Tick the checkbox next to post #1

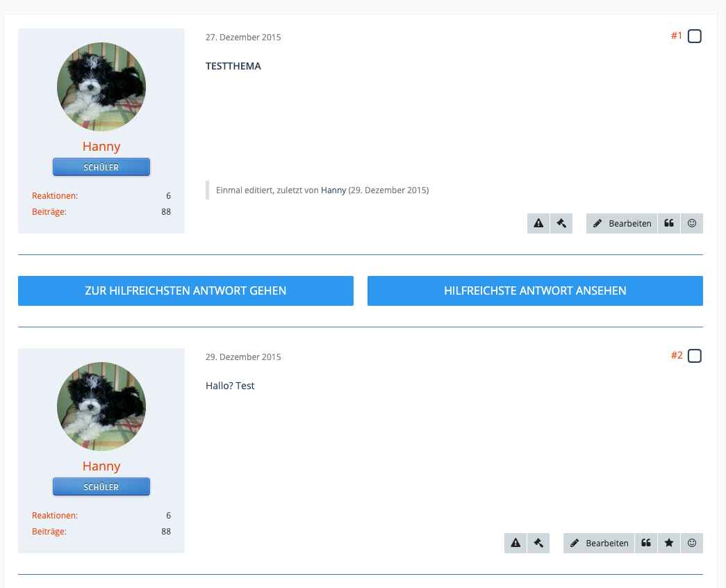pos(695,37)
